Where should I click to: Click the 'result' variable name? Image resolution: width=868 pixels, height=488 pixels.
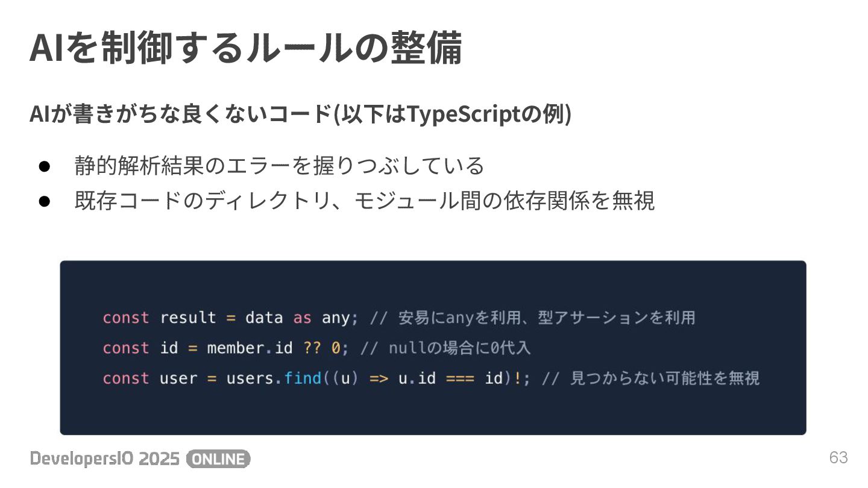click(187, 318)
